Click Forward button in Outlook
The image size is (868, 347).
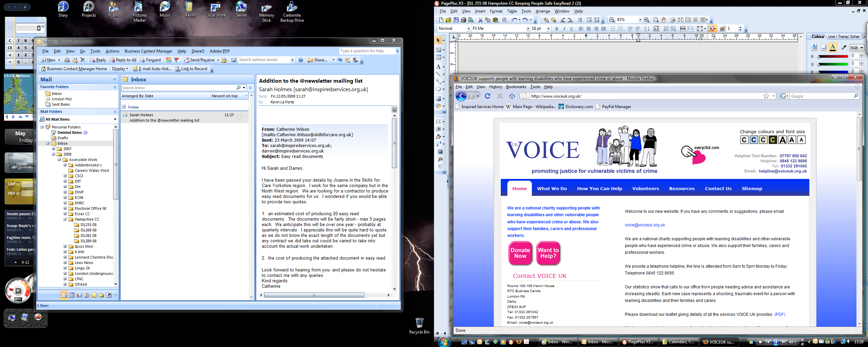[x=150, y=60]
